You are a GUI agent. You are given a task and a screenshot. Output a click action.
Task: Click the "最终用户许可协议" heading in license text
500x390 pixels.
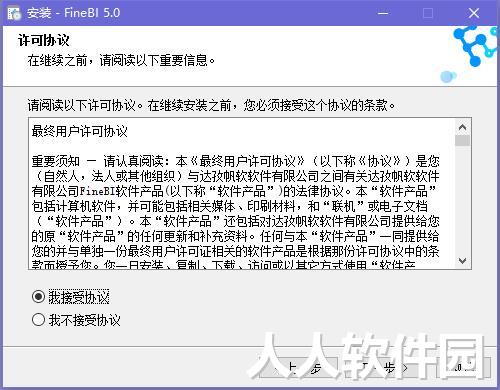coord(80,131)
